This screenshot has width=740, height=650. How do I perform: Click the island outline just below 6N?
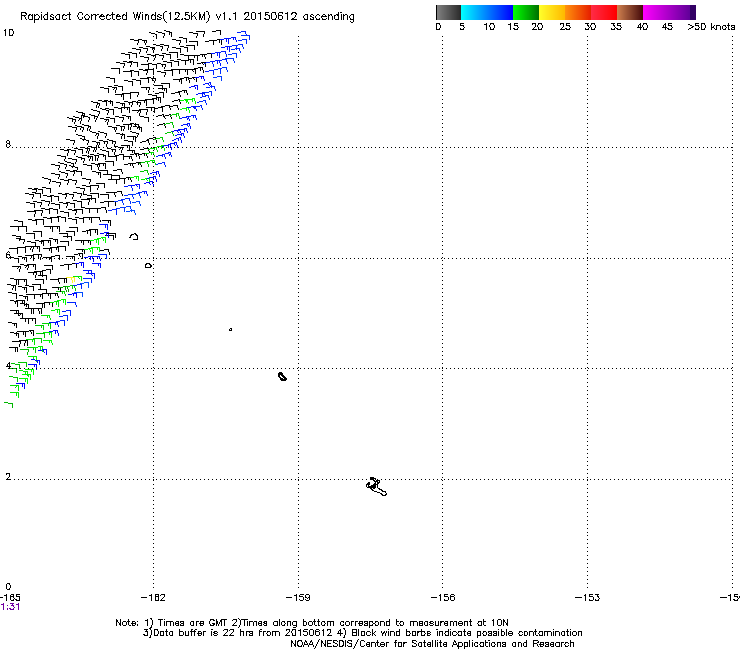point(148,266)
